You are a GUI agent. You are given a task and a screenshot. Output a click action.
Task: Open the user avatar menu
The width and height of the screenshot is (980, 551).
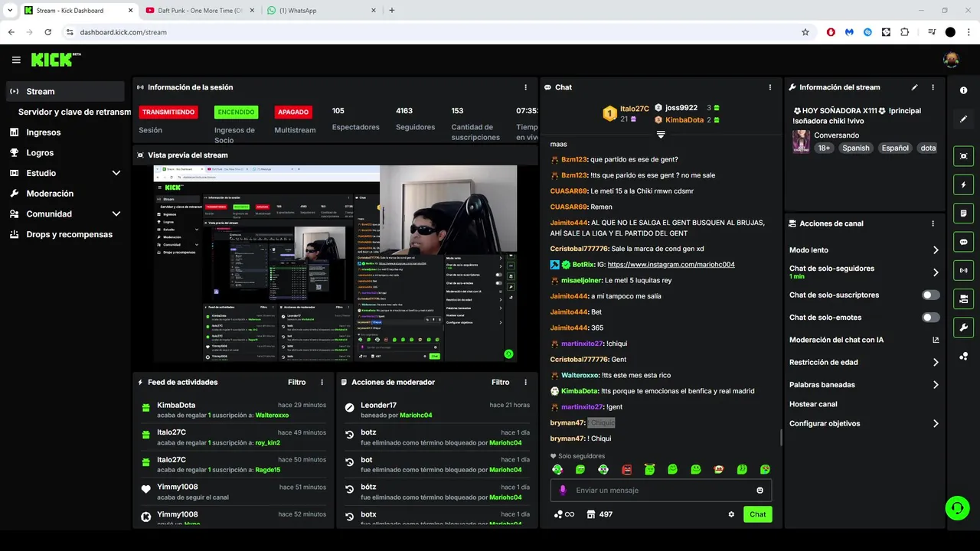pos(951,60)
